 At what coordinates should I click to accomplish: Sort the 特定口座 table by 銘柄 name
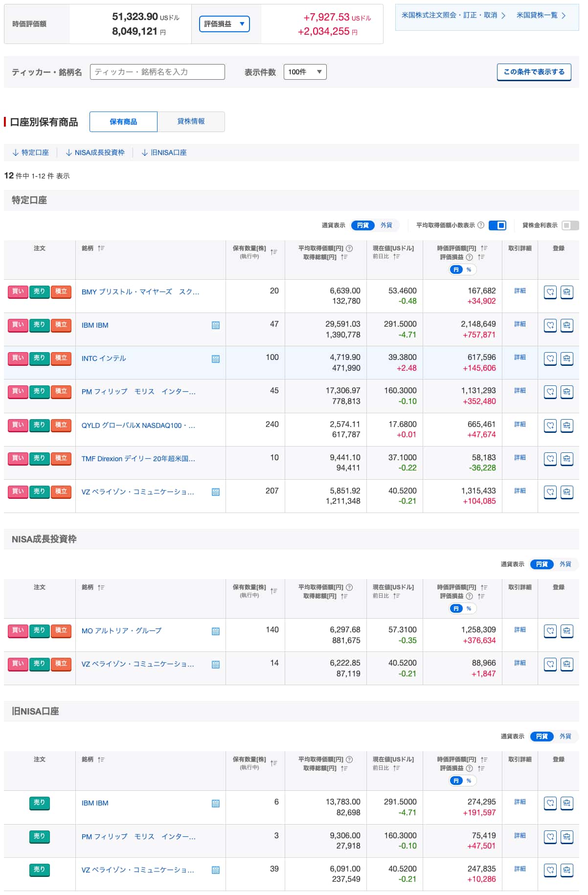tap(101, 248)
